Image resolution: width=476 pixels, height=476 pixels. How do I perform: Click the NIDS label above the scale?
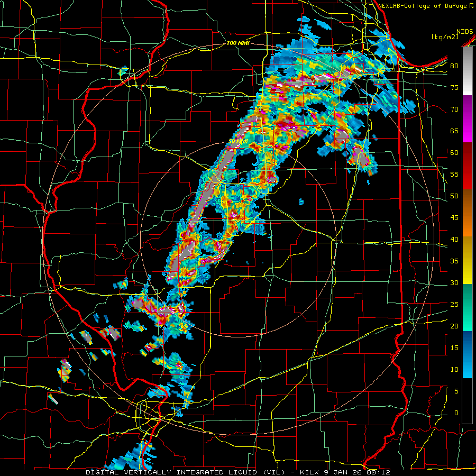coord(464,32)
